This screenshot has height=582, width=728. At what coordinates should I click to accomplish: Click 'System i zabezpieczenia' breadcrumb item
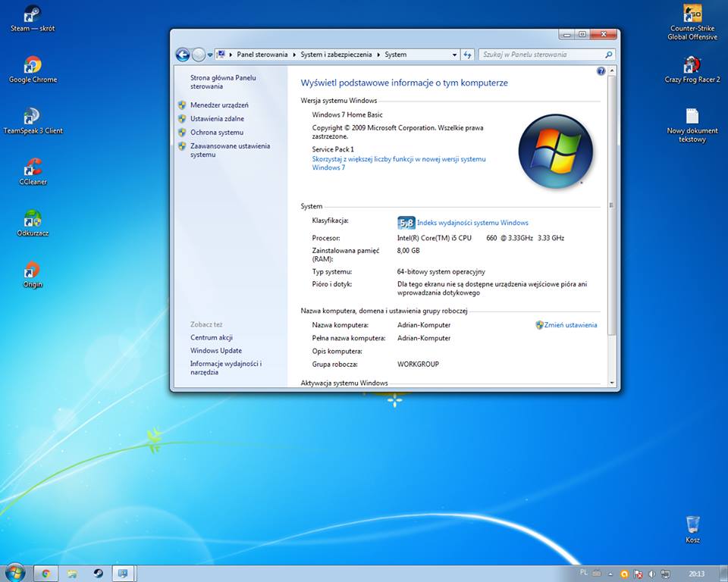pyautogui.click(x=336, y=55)
